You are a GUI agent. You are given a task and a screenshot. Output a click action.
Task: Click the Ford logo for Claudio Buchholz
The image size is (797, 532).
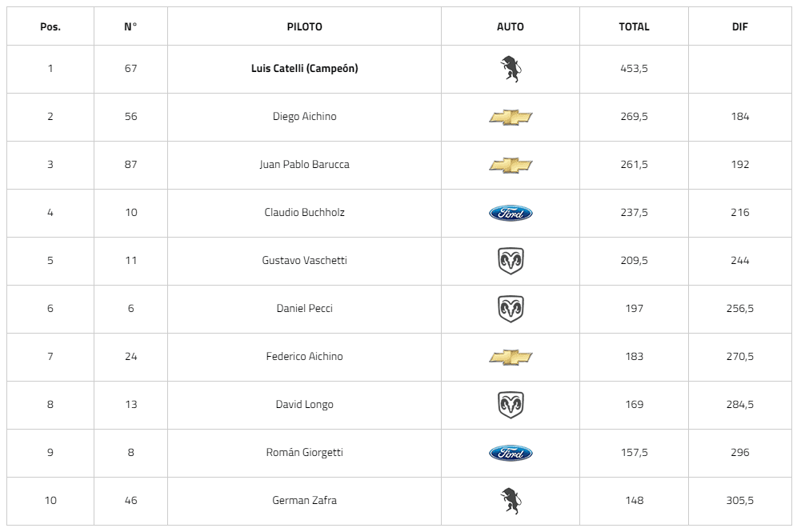pyautogui.click(x=511, y=213)
